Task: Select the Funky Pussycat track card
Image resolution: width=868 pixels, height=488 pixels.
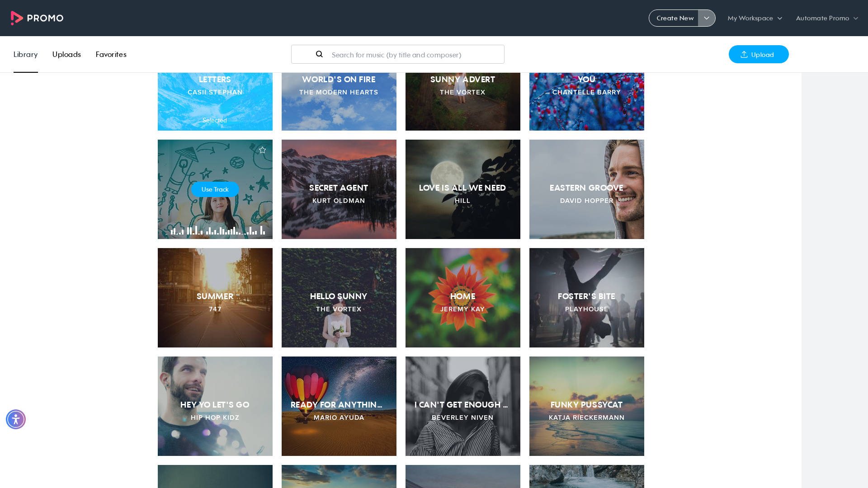Action: pos(587,406)
